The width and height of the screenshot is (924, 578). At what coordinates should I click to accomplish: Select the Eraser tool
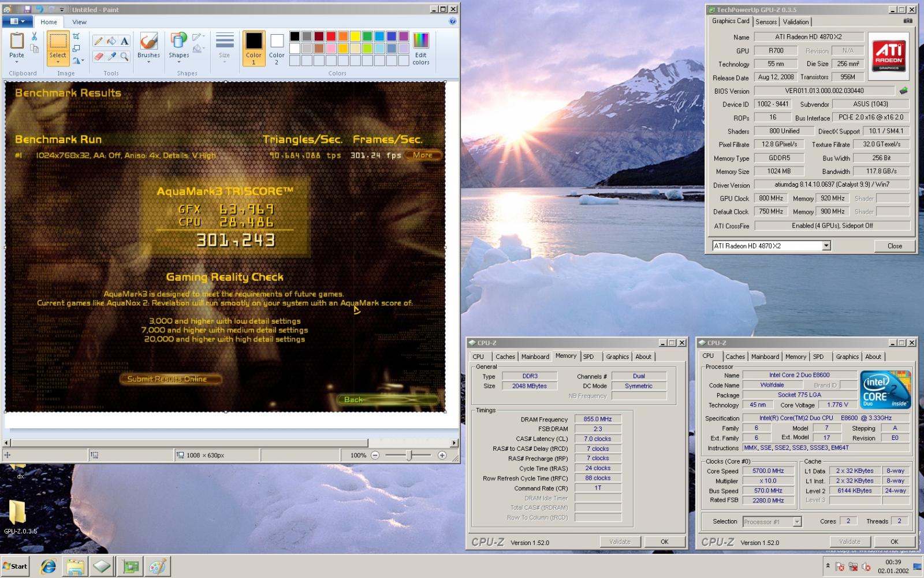(99, 56)
